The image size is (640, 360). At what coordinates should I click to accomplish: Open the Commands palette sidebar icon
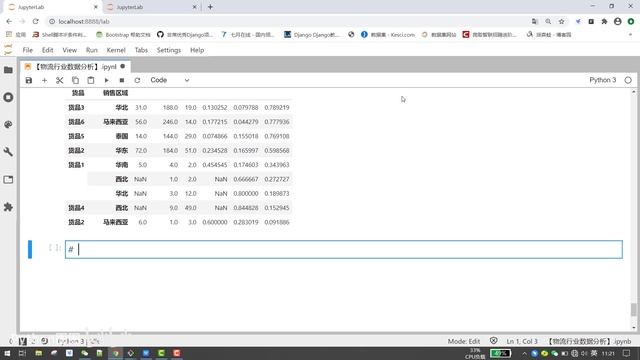coord(8,125)
